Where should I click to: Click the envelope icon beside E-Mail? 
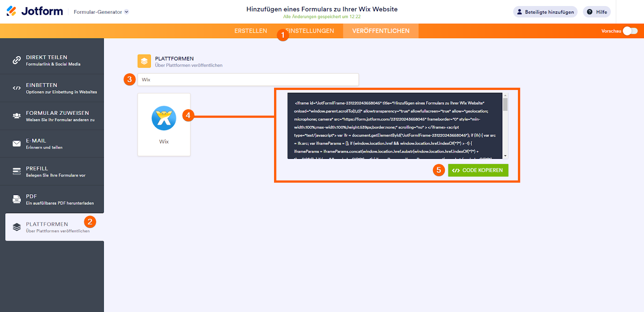point(17,144)
